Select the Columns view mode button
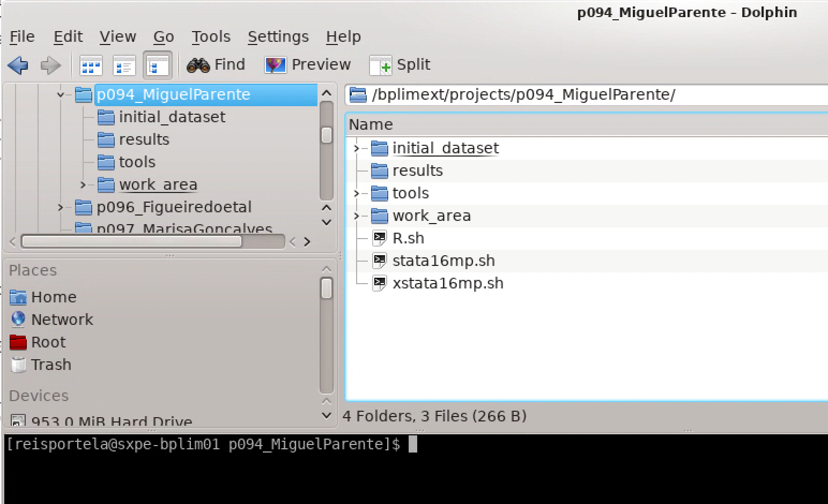Screen dimensions: 828x504 click(157, 66)
